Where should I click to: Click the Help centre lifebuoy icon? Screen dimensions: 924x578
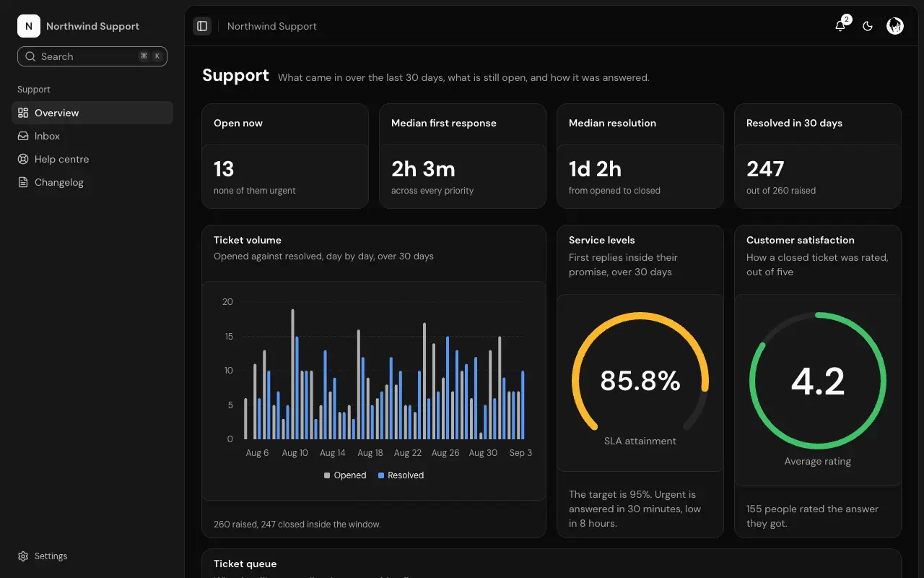coord(23,159)
